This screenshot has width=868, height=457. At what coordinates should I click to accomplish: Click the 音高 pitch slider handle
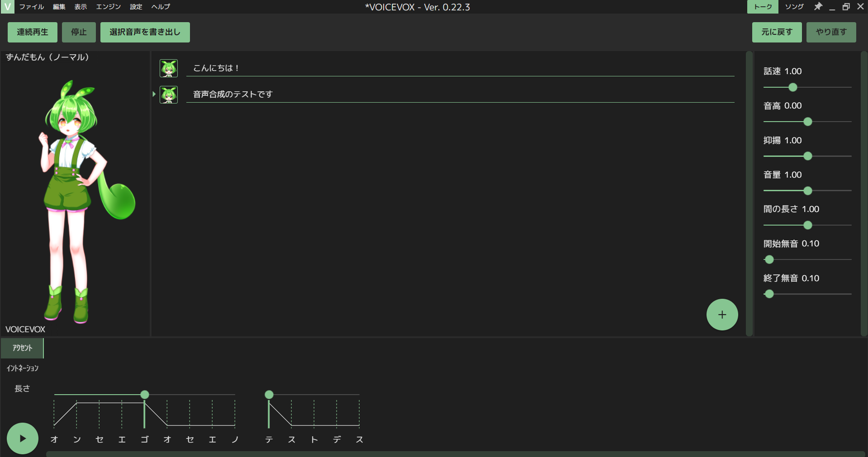[807, 122]
